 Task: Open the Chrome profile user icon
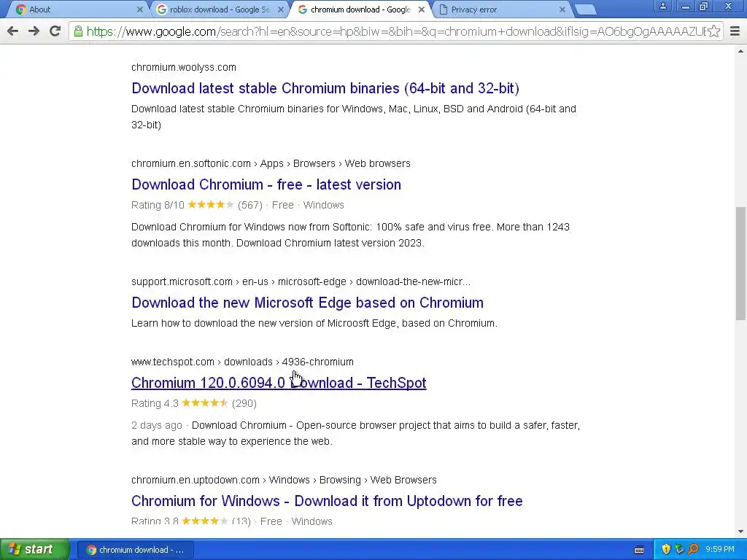(662, 6)
